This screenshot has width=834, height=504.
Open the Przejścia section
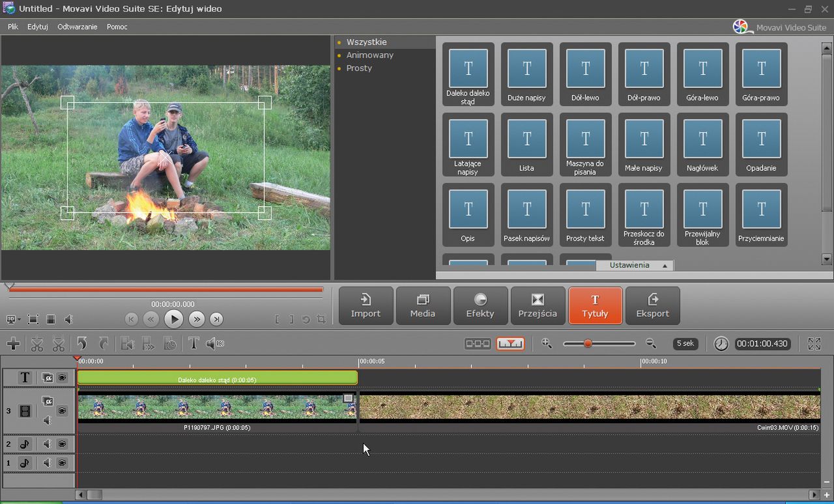pos(538,306)
